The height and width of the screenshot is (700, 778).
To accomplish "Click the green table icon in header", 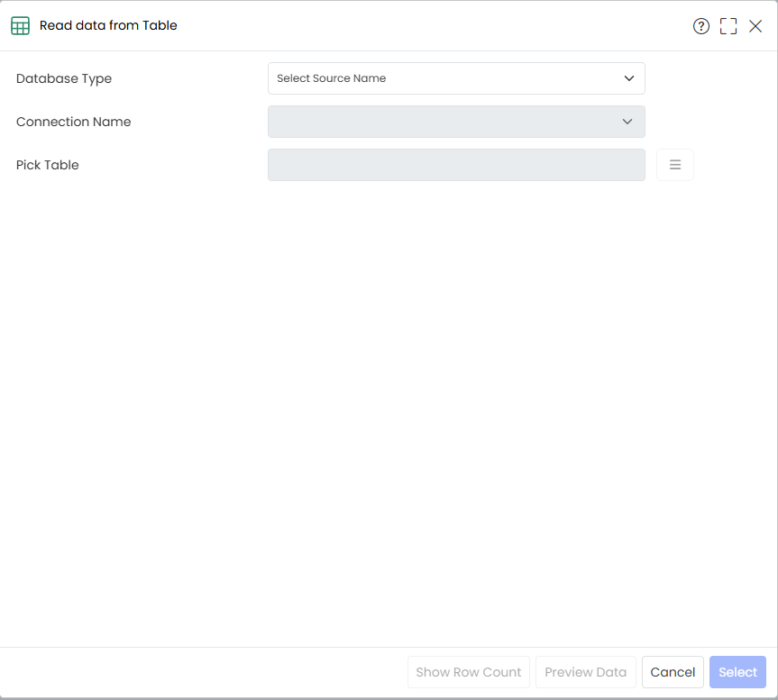I will tap(21, 26).
